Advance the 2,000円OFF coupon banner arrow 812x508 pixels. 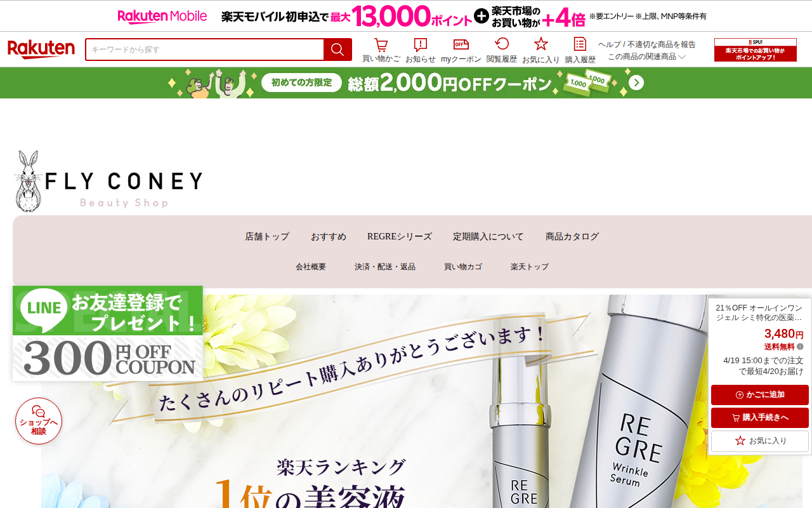click(x=636, y=83)
